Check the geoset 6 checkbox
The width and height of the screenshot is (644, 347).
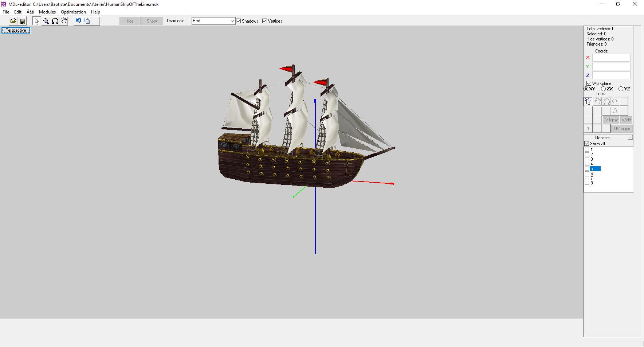click(587, 173)
